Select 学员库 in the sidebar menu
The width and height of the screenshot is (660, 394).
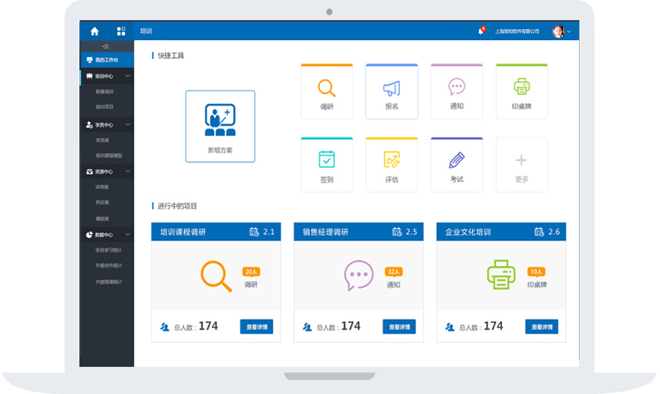(102, 140)
